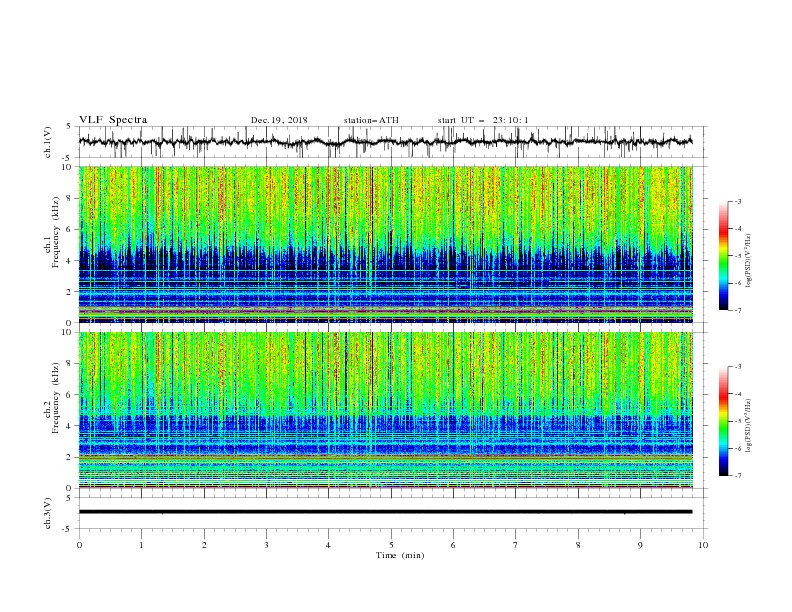Click inside the ch.2 spectrogram panel
792x612 pixels.
tap(386, 410)
